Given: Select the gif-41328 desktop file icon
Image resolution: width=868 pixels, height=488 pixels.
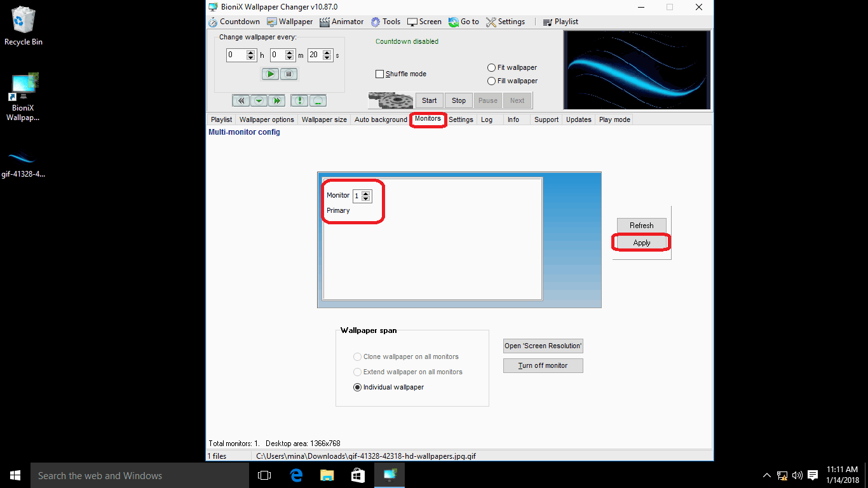Looking at the screenshot, I should [24, 164].
